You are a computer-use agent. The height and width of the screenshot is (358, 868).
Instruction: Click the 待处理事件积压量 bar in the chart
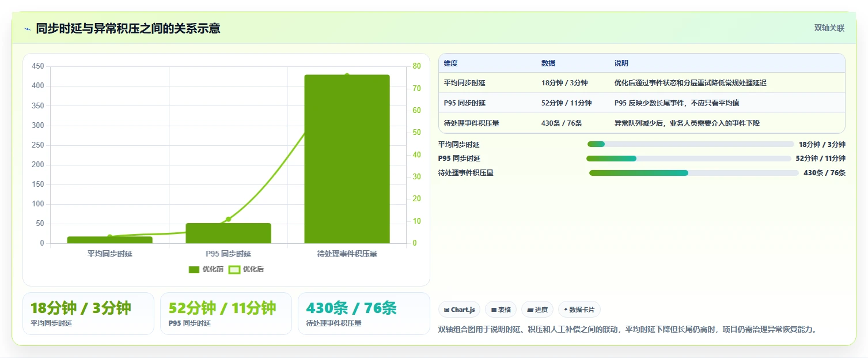[347, 159]
